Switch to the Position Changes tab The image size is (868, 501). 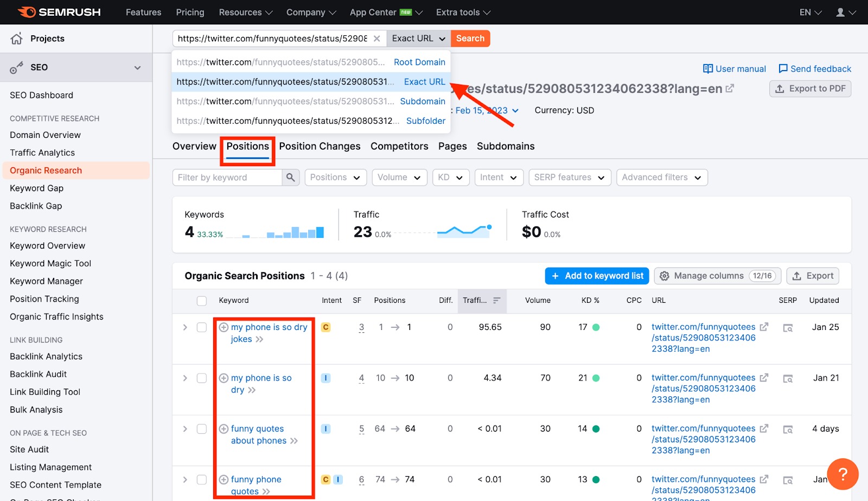tap(320, 146)
